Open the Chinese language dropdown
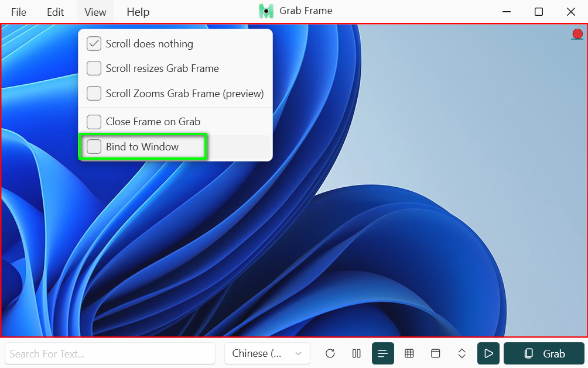Screen dimensions: 588x368 (x=267, y=353)
